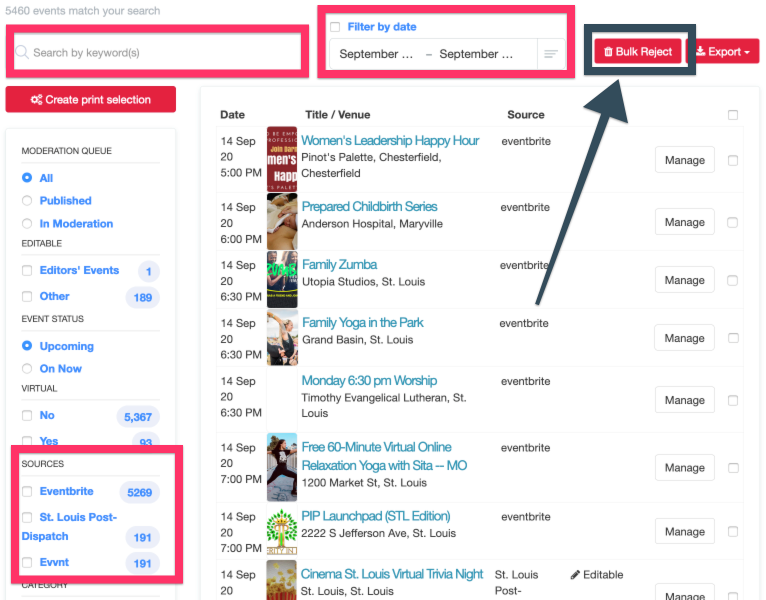Click the Editable pencil icon
Viewport: 766px width, 600px height.
coord(575,575)
